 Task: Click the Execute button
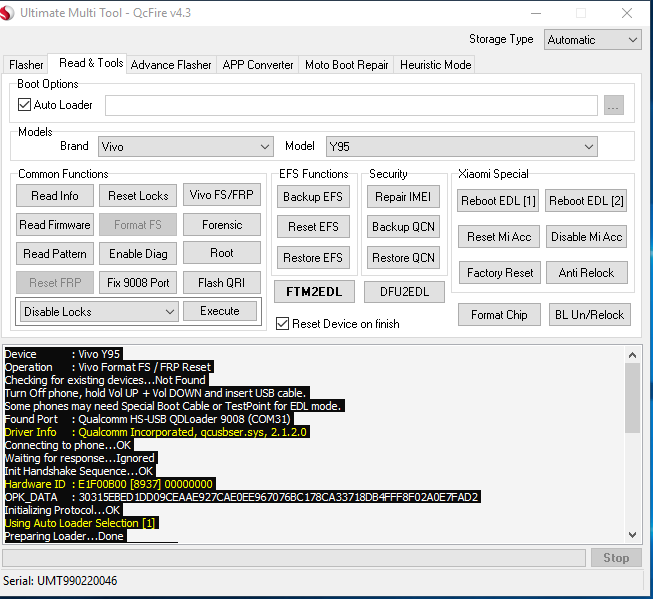coord(219,311)
